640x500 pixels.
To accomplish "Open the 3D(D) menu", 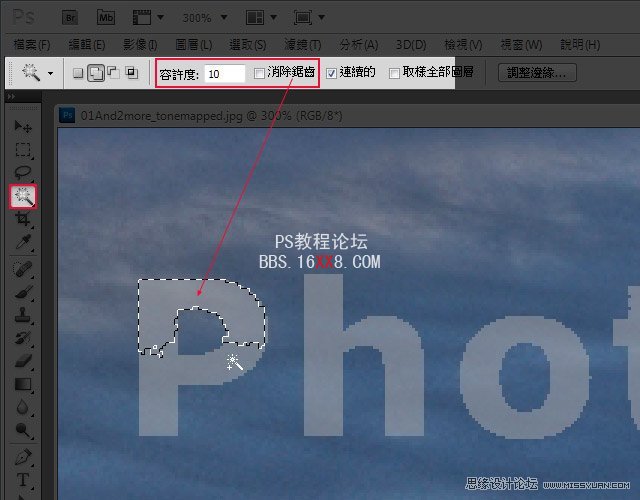I will pos(411,44).
